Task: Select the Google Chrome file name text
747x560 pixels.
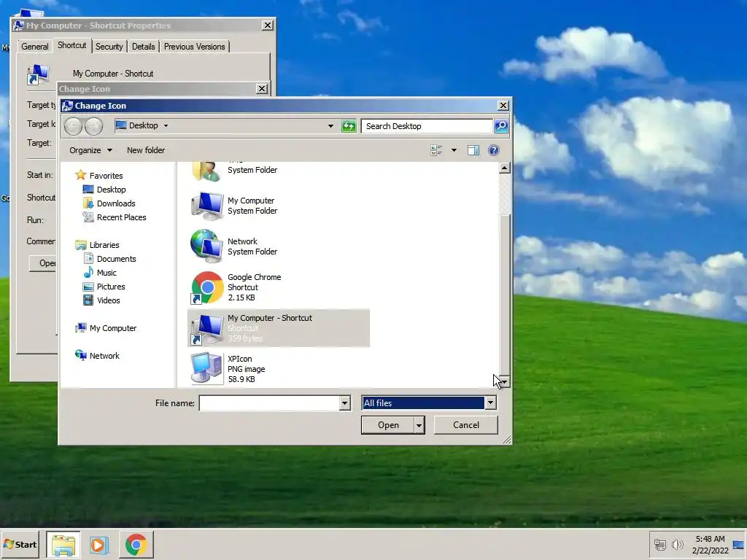Action: coord(254,277)
